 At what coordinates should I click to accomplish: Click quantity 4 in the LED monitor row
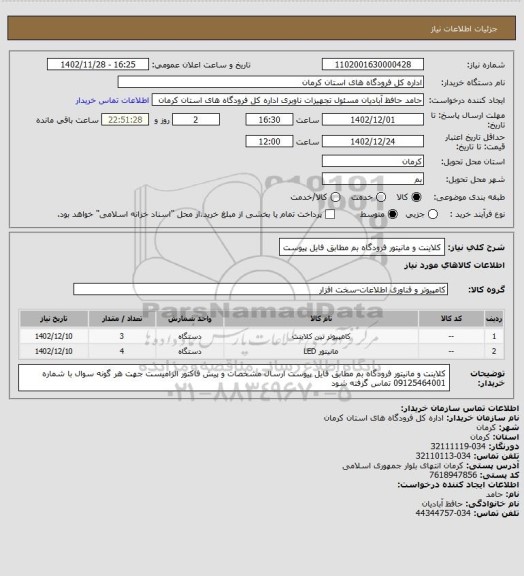tap(122, 351)
